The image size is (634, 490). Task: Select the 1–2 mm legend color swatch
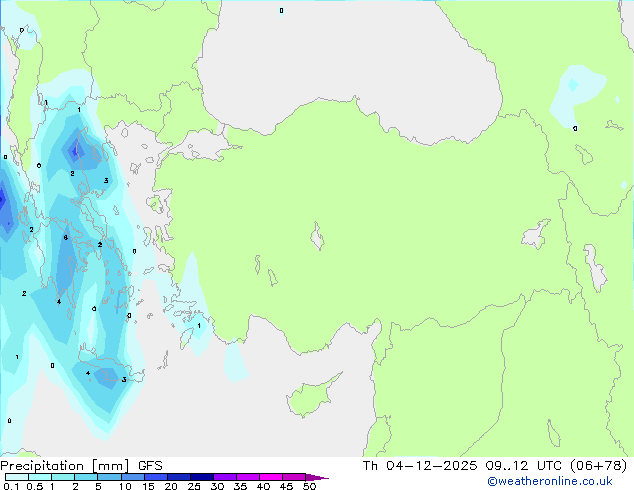[63, 477]
